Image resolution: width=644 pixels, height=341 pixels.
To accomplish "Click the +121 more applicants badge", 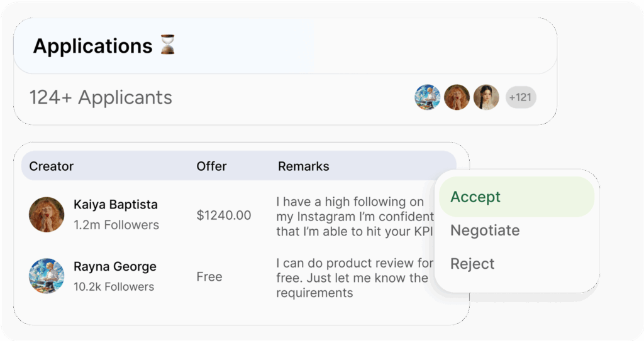I will pos(520,97).
